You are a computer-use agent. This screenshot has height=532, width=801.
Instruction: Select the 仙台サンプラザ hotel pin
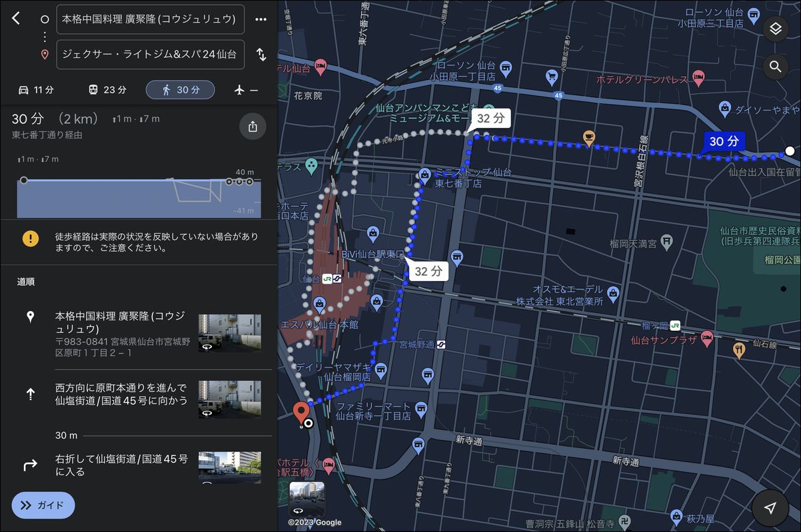(x=707, y=337)
